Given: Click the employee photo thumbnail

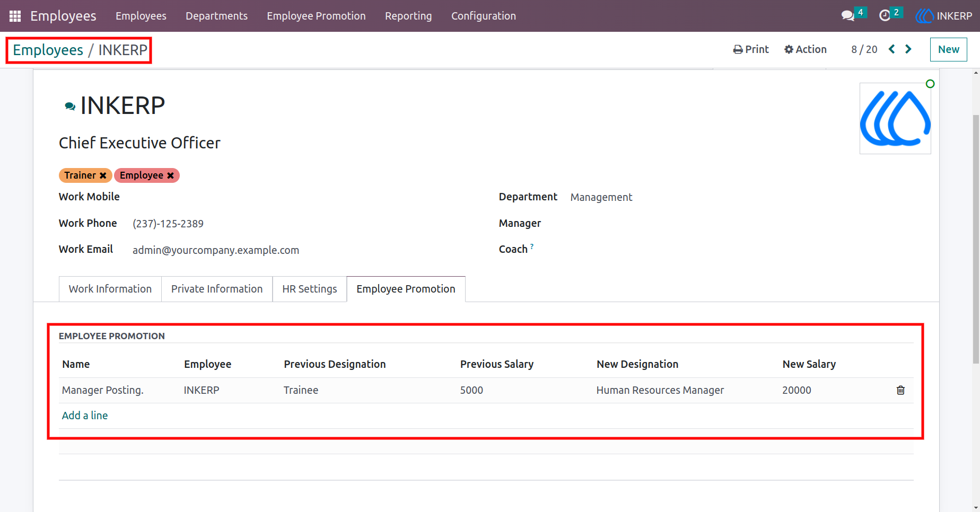Looking at the screenshot, I should pos(895,118).
